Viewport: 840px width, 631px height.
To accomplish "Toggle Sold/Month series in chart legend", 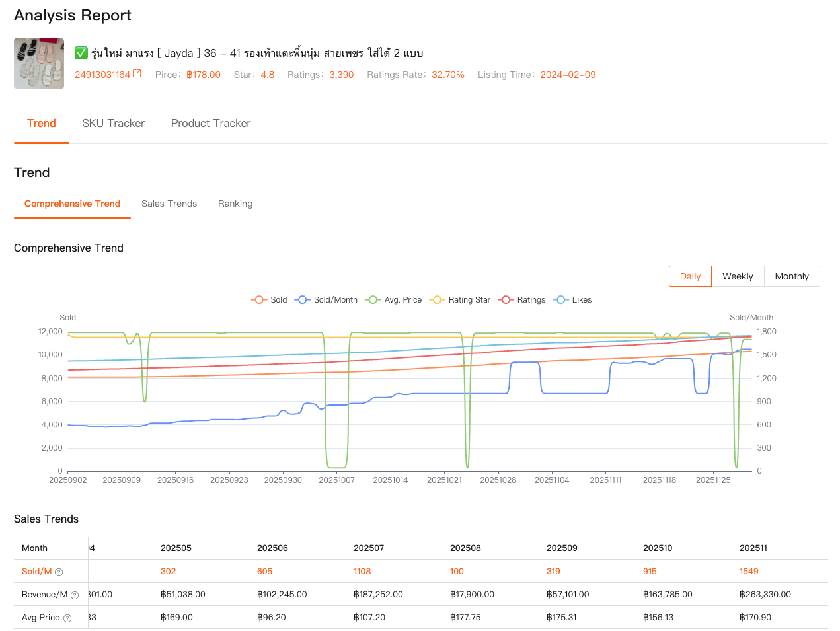I will pyautogui.click(x=326, y=300).
